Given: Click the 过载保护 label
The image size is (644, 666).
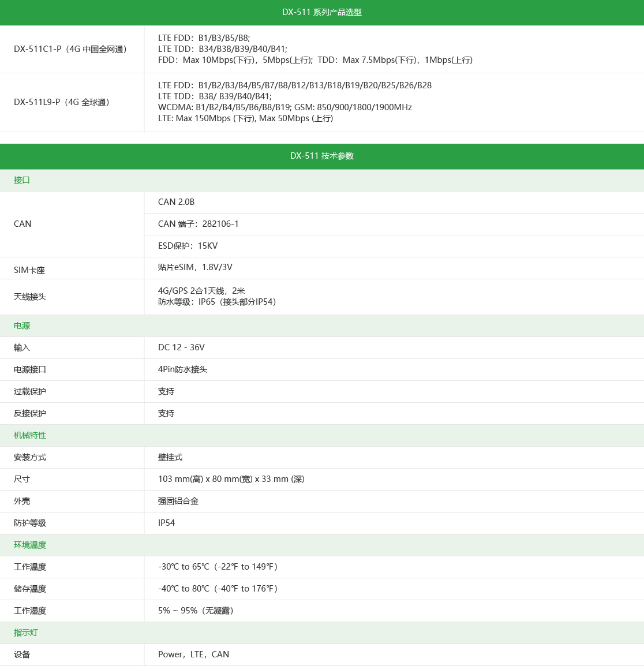Looking at the screenshot, I should pyautogui.click(x=30, y=392).
